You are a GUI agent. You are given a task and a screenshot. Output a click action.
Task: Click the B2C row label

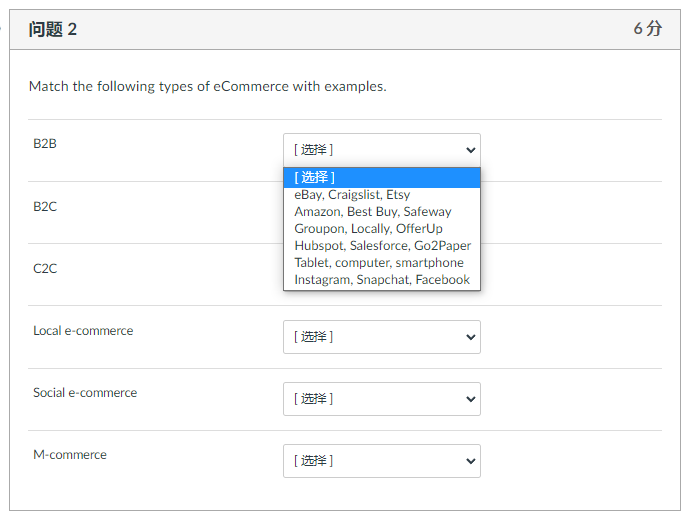click(x=45, y=206)
